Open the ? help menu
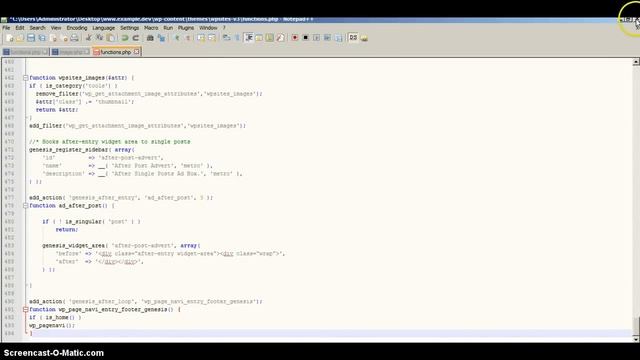Screen dimensions: 640x360 pyautogui.click(x=224, y=28)
